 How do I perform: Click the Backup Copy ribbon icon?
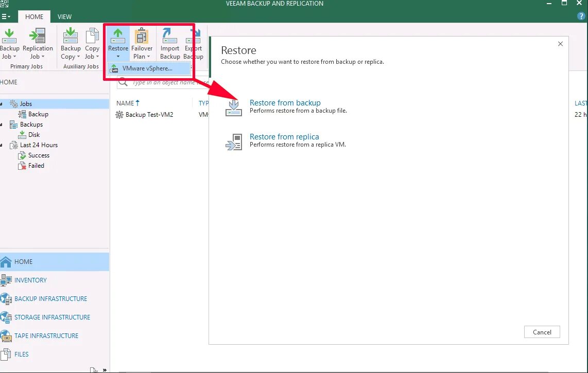tap(70, 36)
